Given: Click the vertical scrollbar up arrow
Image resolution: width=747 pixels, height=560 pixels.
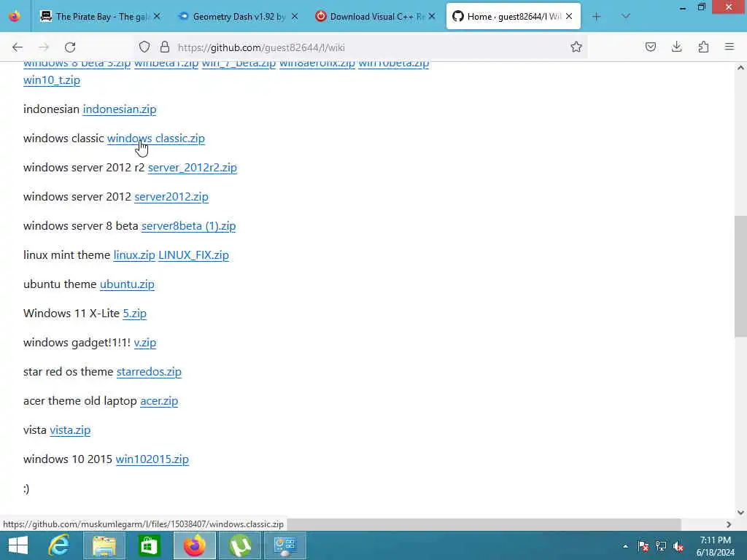Looking at the screenshot, I should [740, 68].
